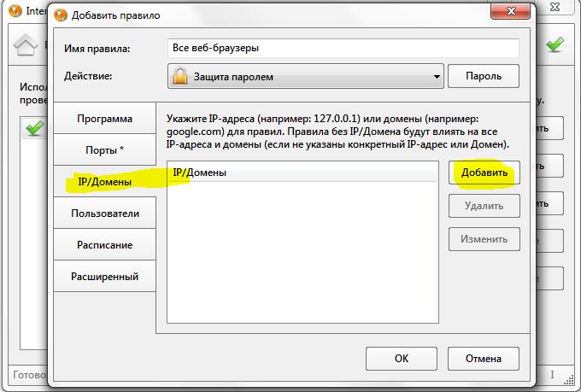The height and width of the screenshot is (392, 581).
Task: Switch to the Расширенный tab
Action: (x=104, y=276)
